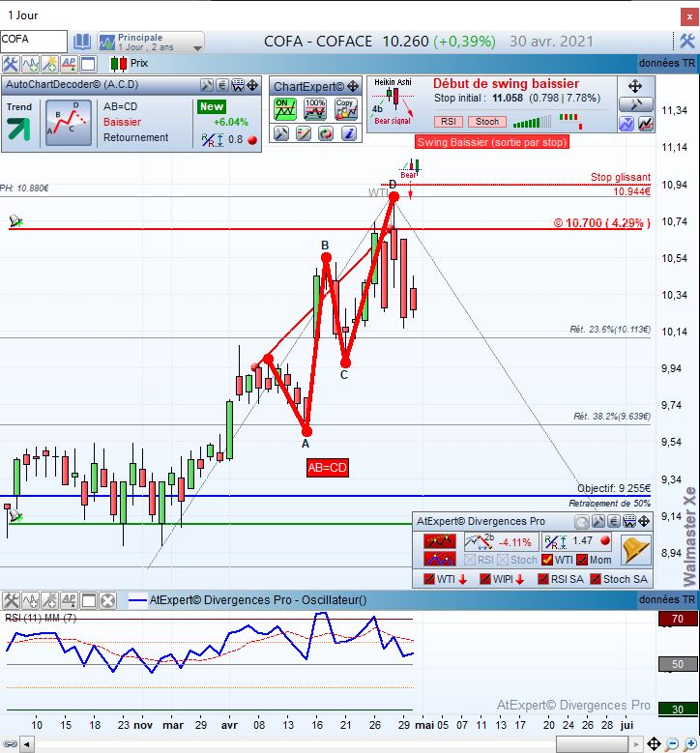Toggle the greyed RSI checkbox

coord(470,560)
